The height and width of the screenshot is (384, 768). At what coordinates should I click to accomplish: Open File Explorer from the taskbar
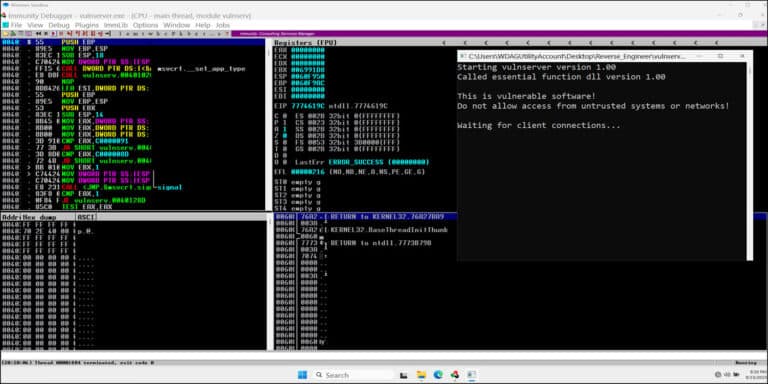(421, 375)
